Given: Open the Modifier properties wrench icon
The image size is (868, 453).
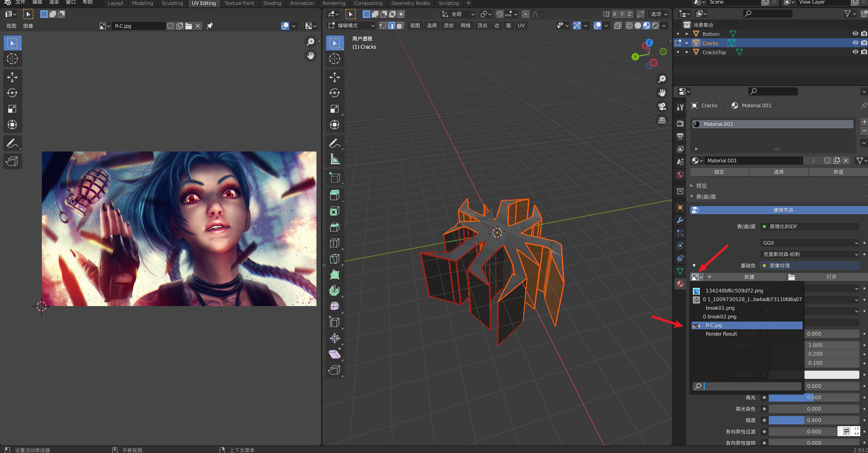Looking at the screenshot, I should [x=680, y=220].
